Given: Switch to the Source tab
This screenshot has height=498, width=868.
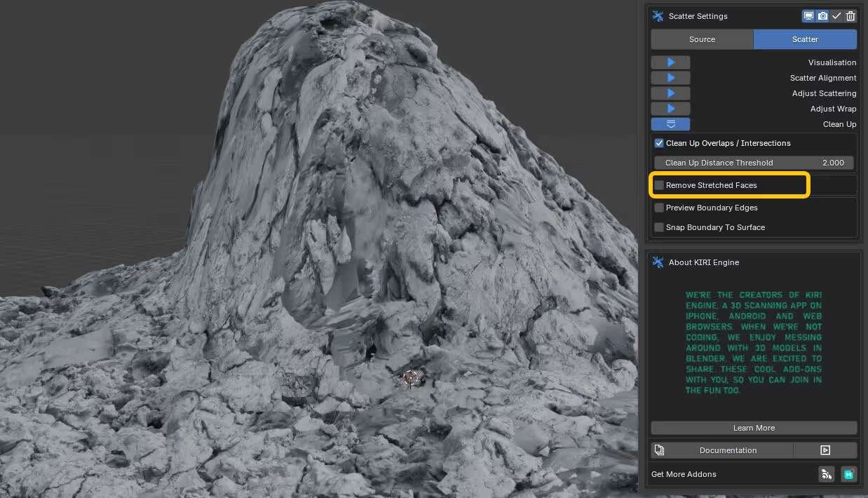Looking at the screenshot, I should 702,39.
